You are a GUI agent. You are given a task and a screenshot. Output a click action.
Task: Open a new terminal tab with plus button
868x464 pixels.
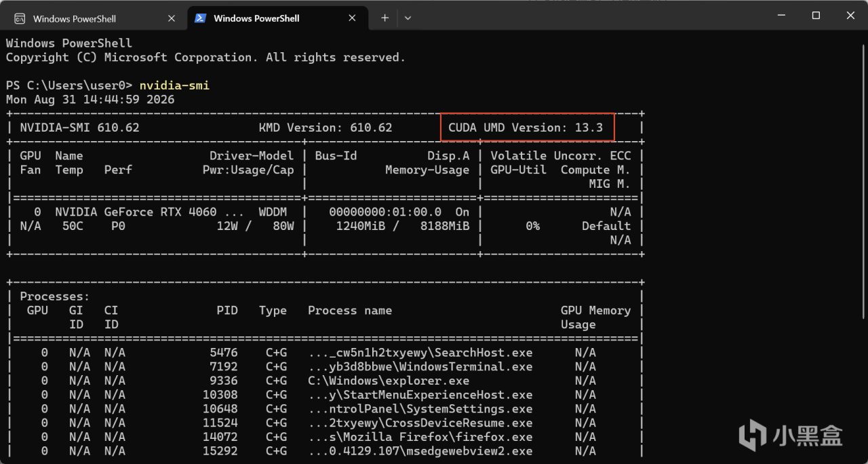pos(384,18)
